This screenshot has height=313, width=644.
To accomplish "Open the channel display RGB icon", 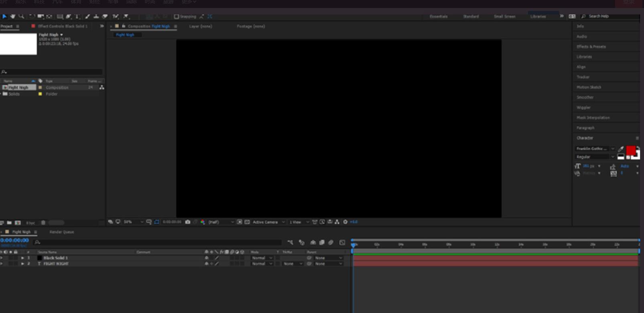I will pos(203,222).
